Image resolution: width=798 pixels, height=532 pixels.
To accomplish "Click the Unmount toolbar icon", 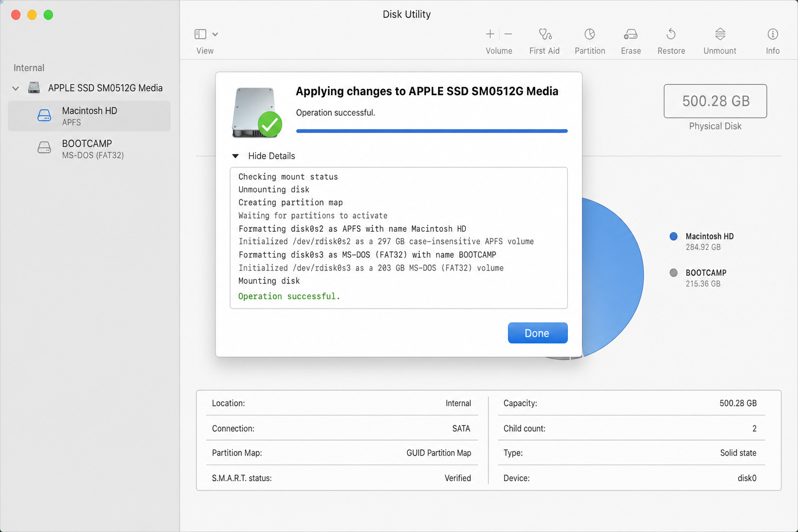I will (720, 34).
